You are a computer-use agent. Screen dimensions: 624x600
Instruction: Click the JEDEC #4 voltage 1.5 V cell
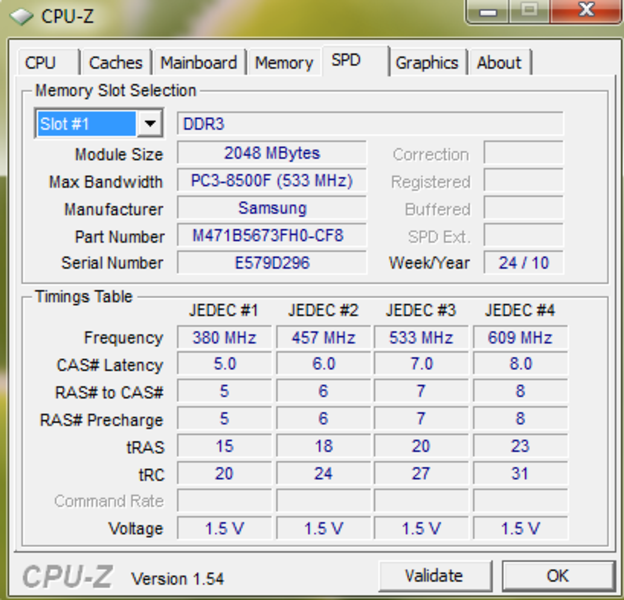coord(520,528)
